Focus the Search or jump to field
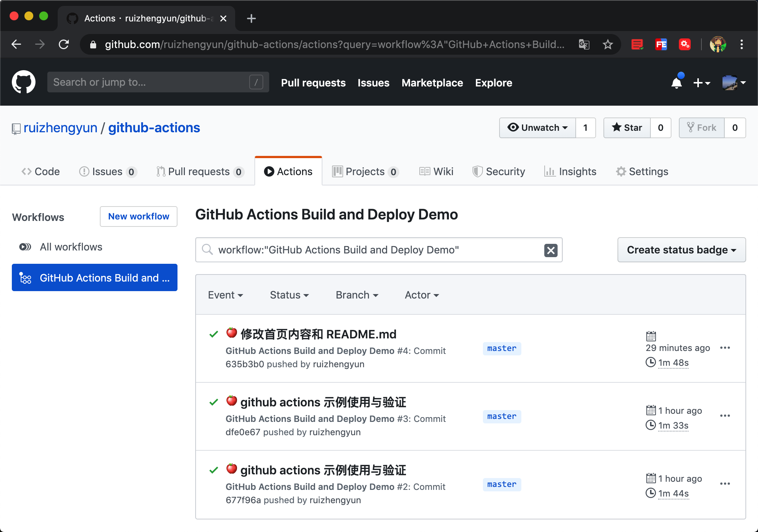This screenshot has width=758, height=532. click(x=158, y=82)
